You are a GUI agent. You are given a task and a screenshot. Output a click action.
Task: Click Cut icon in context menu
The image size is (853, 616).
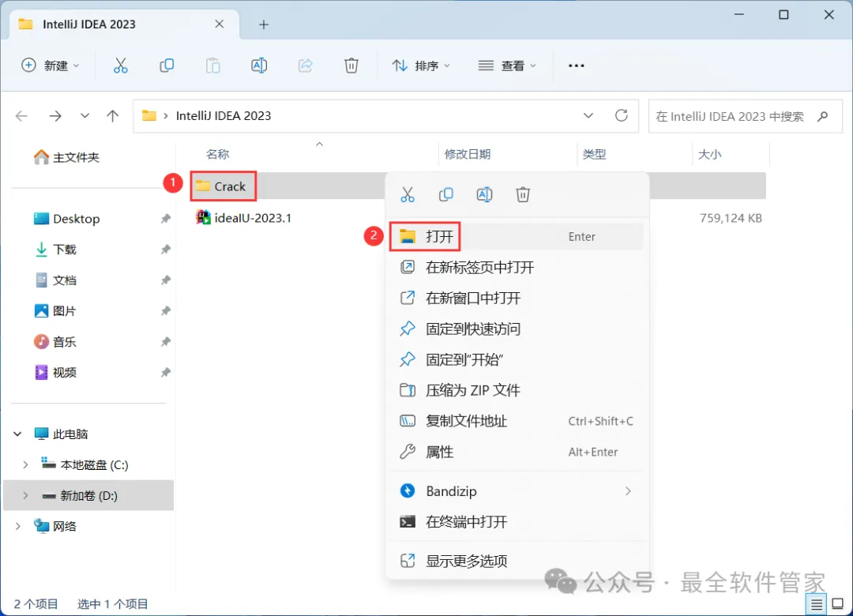[x=408, y=194]
